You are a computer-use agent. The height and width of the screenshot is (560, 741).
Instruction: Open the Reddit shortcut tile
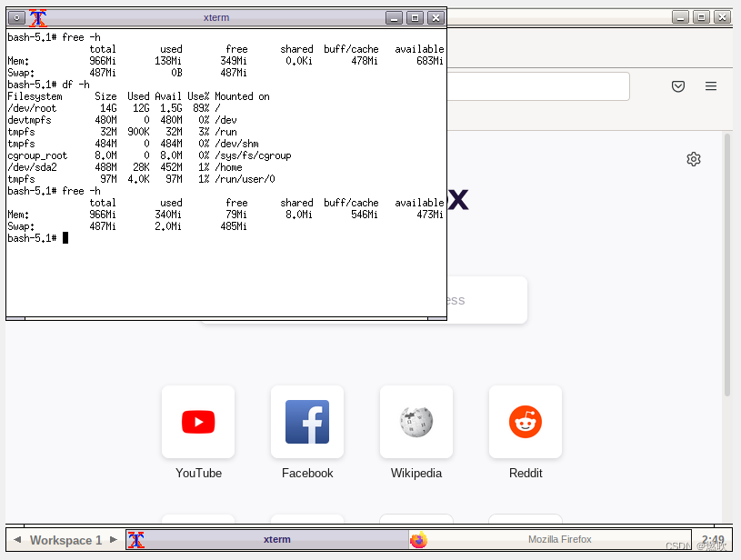(526, 422)
